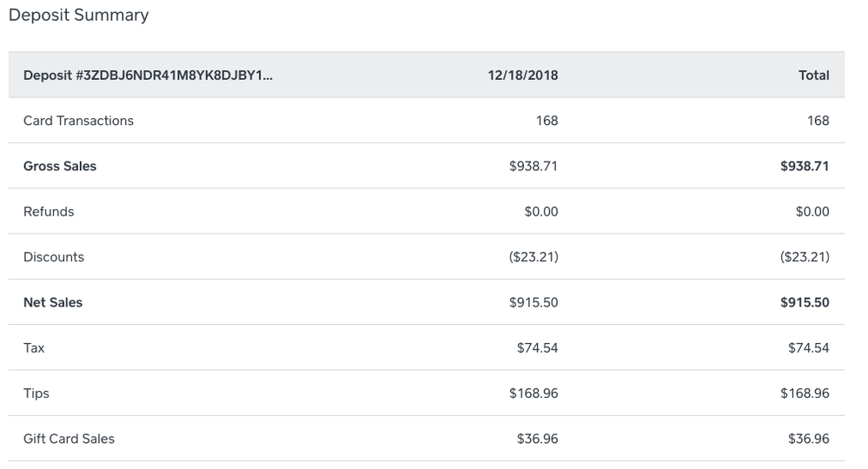
Task: Select the Card Transactions count under Total
Action: [818, 121]
